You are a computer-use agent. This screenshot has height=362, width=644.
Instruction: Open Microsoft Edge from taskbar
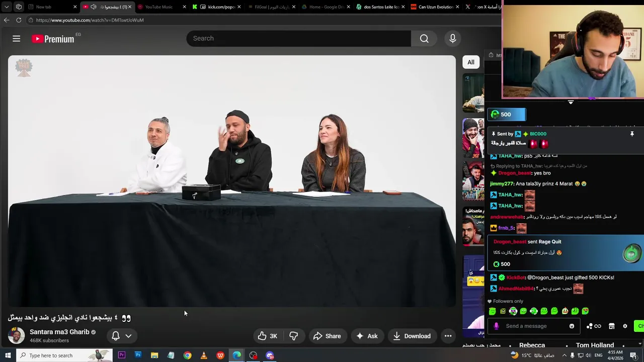(236, 355)
